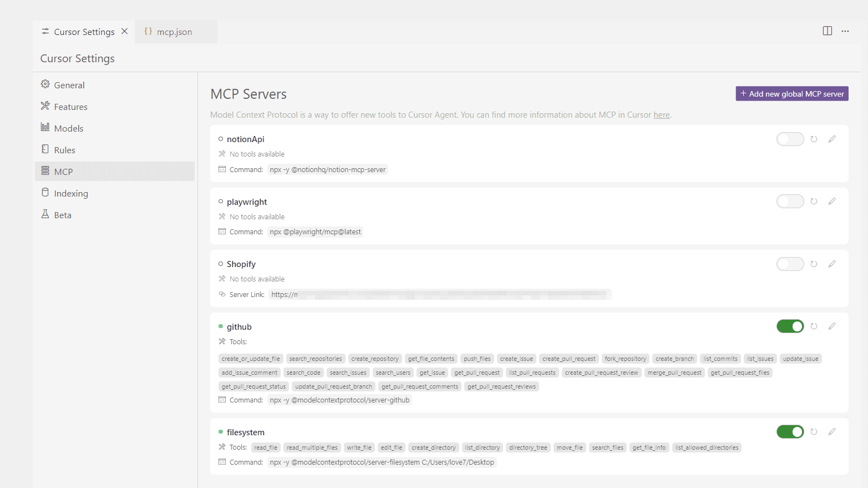The width and height of the screenshot is (868, 488).
Task: Switch to the mcp.json tab
Action: [x=175, y=32]
